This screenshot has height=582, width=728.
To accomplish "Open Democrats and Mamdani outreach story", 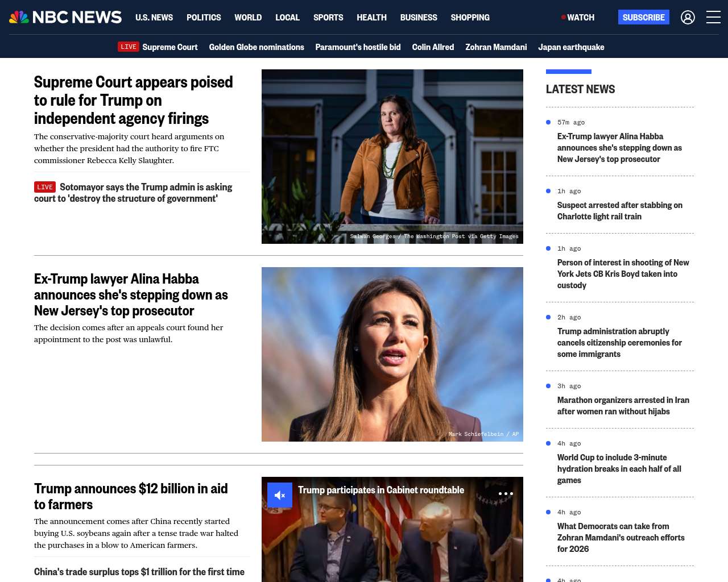I will [621, 538].
